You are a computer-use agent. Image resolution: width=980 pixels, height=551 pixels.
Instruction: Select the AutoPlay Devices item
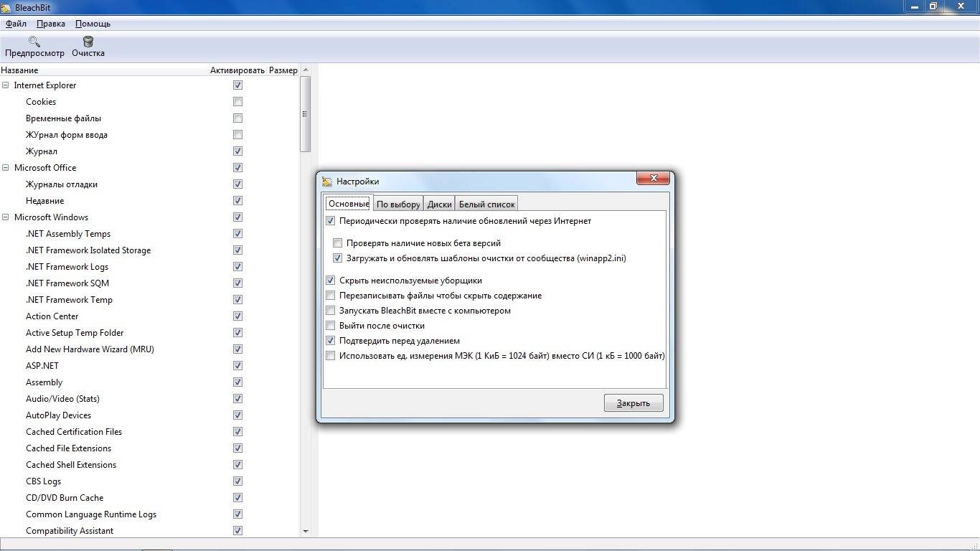[x=58, y=415]
